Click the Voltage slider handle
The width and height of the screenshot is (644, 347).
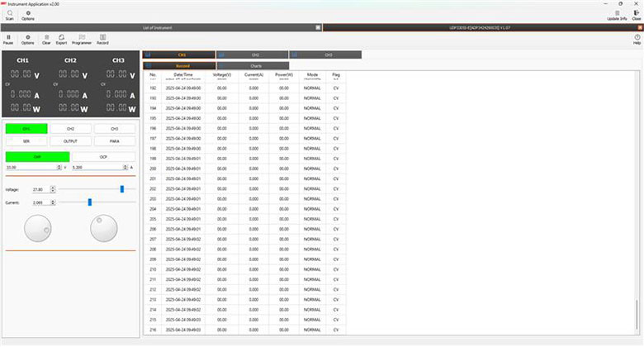tap(122, 189)
